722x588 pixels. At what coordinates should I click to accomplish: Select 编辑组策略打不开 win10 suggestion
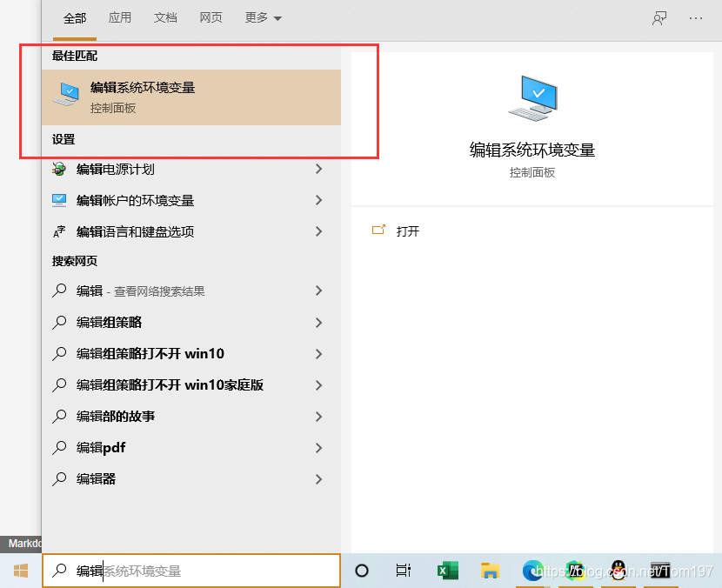(191, 354)
